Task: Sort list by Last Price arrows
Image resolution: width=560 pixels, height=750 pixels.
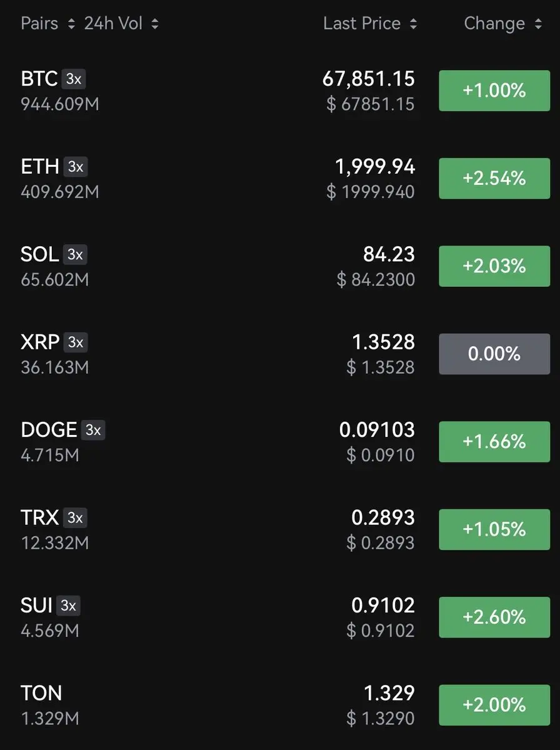Action: point(413,24)
